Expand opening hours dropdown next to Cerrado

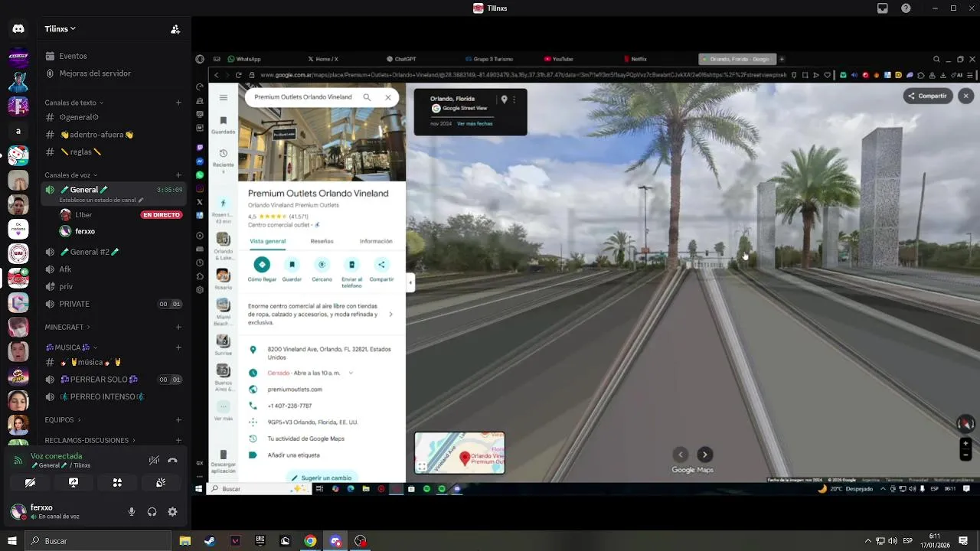pyautogui.click(x=351, y=373)
